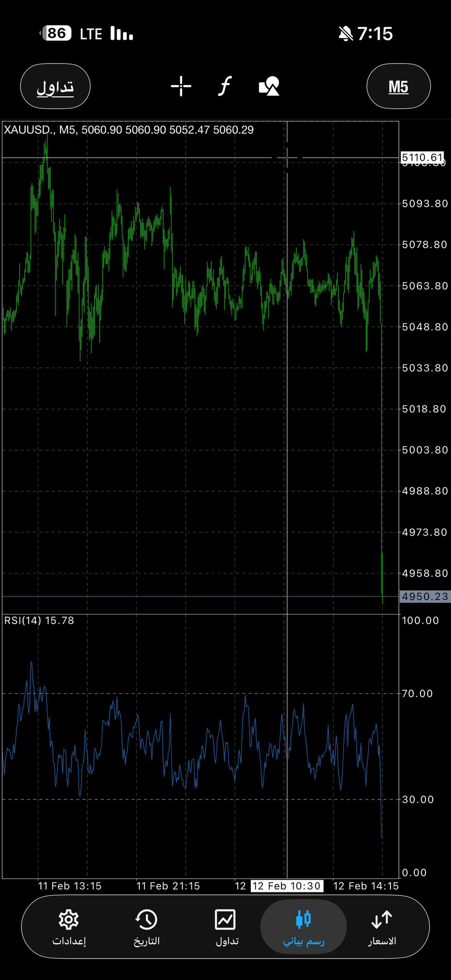Tap the 12 Feb 10:30 time marker

point(287,886)
